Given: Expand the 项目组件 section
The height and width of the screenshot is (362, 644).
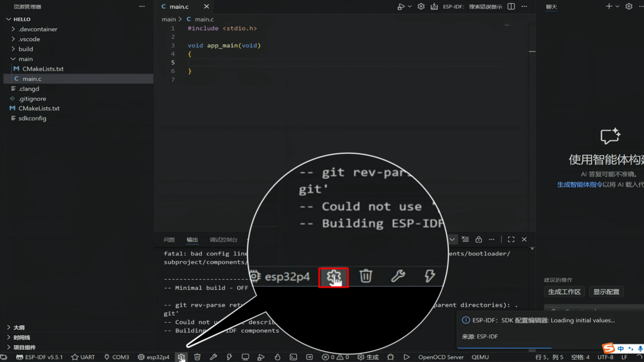Looking at the screenshot, I should click(x=24, y=347).
